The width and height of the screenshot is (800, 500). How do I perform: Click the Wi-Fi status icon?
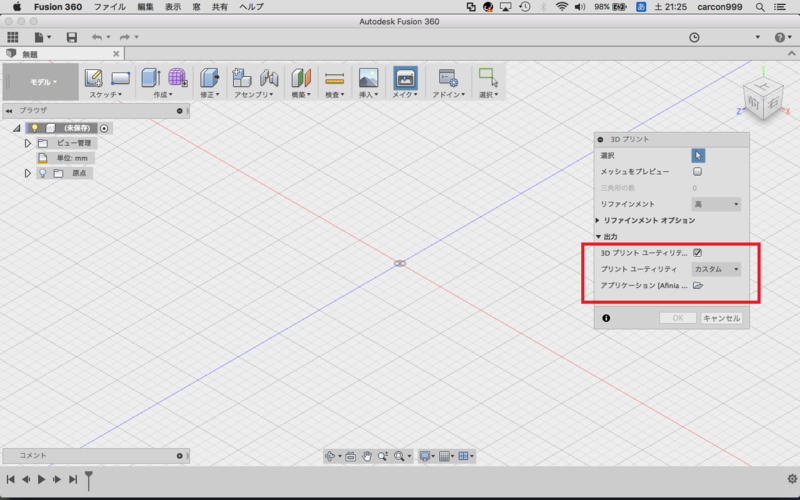click(x=562, y=7)
